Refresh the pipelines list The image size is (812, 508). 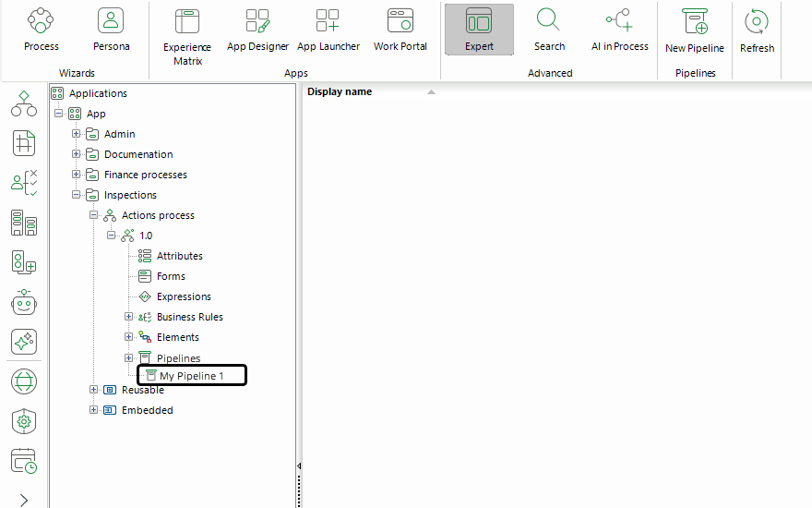[757, 31]
